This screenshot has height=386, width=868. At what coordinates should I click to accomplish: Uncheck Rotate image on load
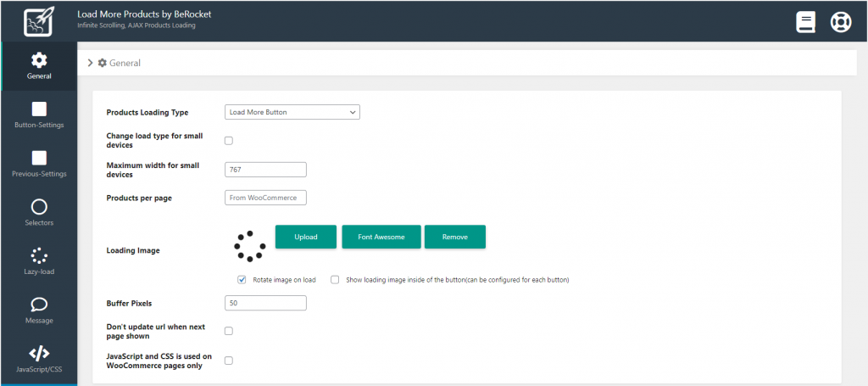[x=242, y=279]
